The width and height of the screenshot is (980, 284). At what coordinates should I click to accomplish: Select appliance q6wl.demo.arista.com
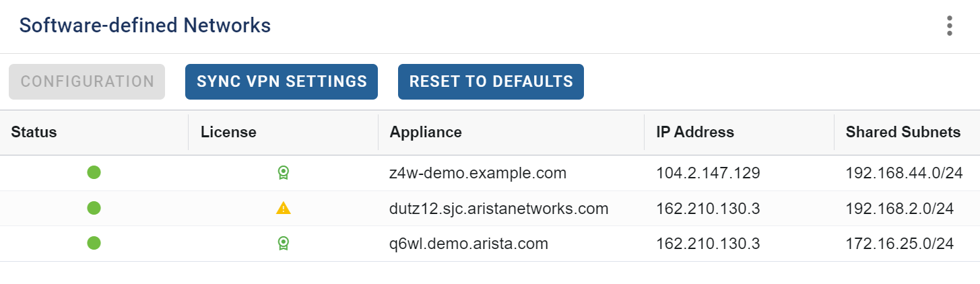click(469, 243)
